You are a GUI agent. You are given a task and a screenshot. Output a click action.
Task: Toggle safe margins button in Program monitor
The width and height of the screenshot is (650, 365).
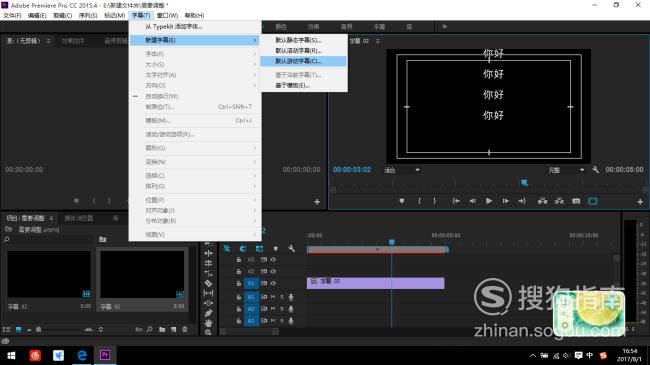[x=593, y=201]
